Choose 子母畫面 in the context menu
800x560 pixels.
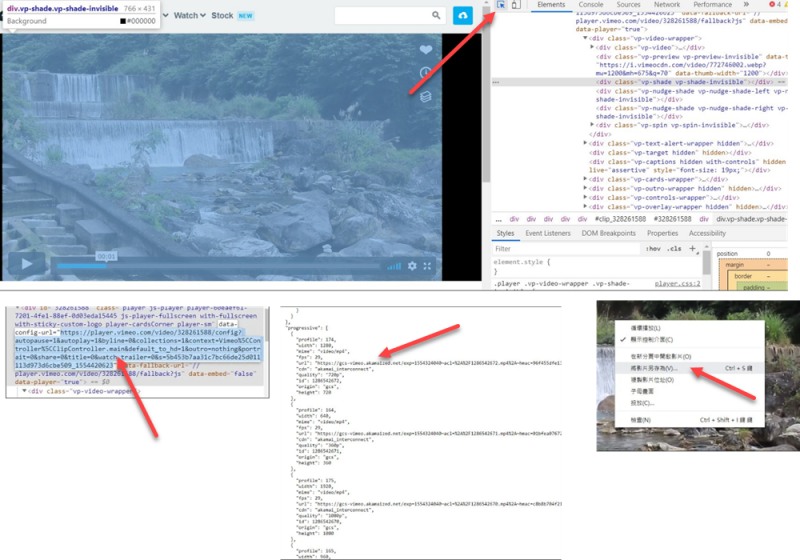pyautogui.click(x=689, y=391)
